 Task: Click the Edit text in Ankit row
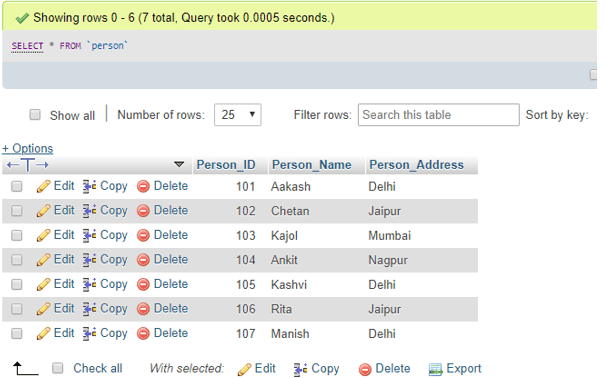coord(64,260)
